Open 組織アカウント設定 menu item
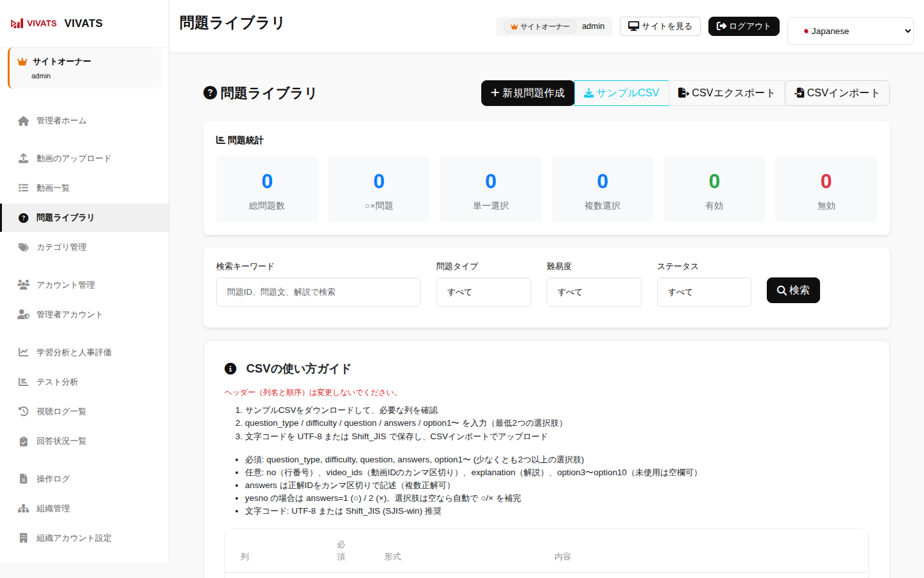924x578 pixels. [x=85, y=538]
